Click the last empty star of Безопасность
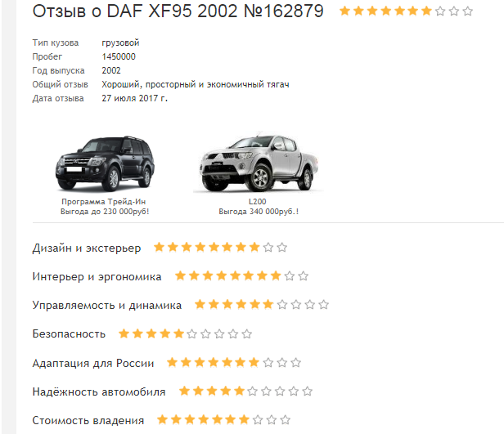 click(x=247, y=333)
